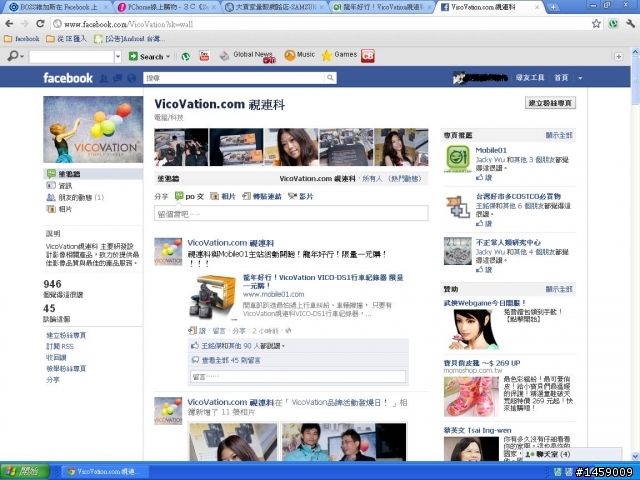This screenshot has width=640, height=480.
Task: Click the Facebook logo
Action: click(68, 78)
